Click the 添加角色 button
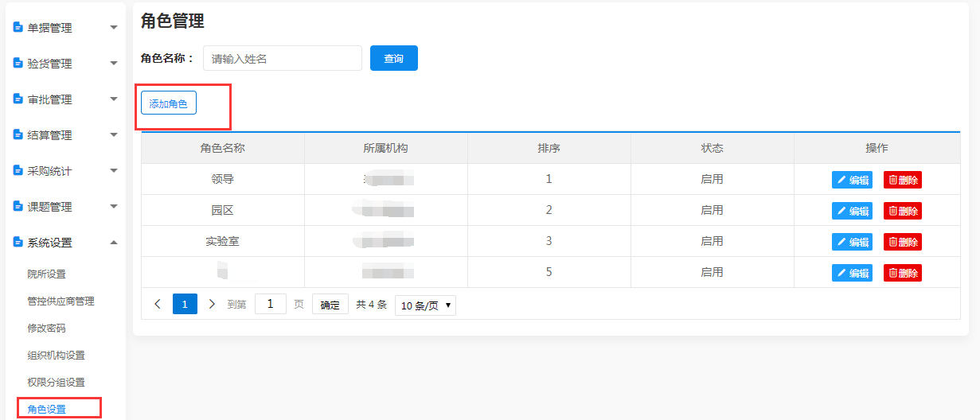This screenshot has height=420, width=980. click(168, 103)
